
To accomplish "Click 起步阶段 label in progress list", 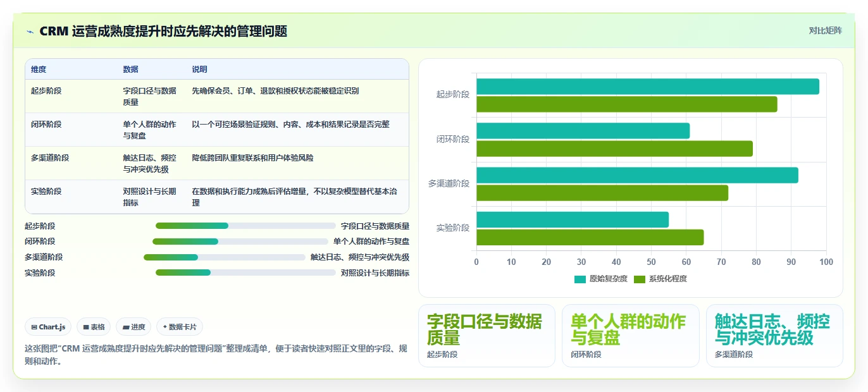I will coord(40,226).
